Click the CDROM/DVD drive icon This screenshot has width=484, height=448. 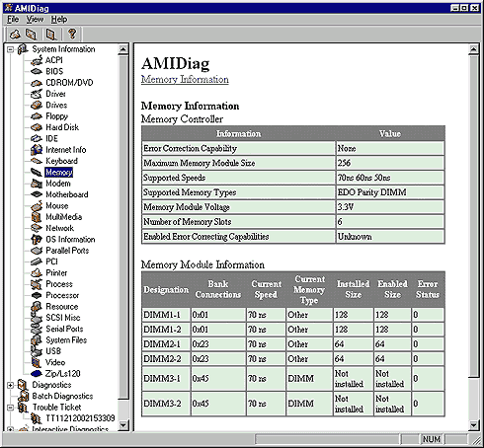tap(37, 83)
